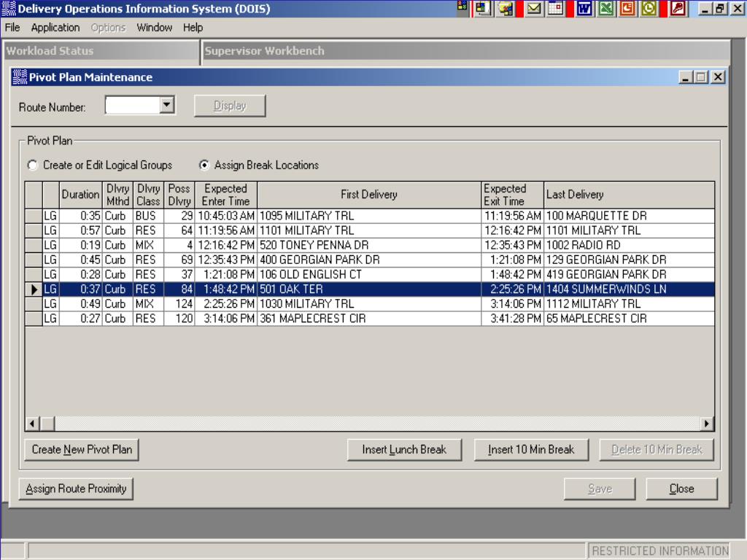Screen dimensions: 747x560
Task: Click cell '1030 MILITARY TRL'
Action: point(369,304)
